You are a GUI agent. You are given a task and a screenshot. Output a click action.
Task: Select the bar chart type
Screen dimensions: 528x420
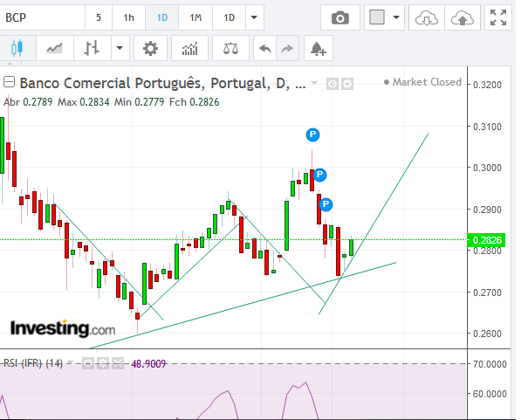[92, 48]
